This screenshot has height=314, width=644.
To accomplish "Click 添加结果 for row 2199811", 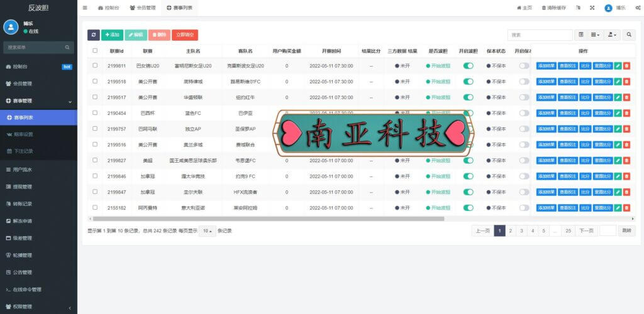I will (x=547, y=65).
